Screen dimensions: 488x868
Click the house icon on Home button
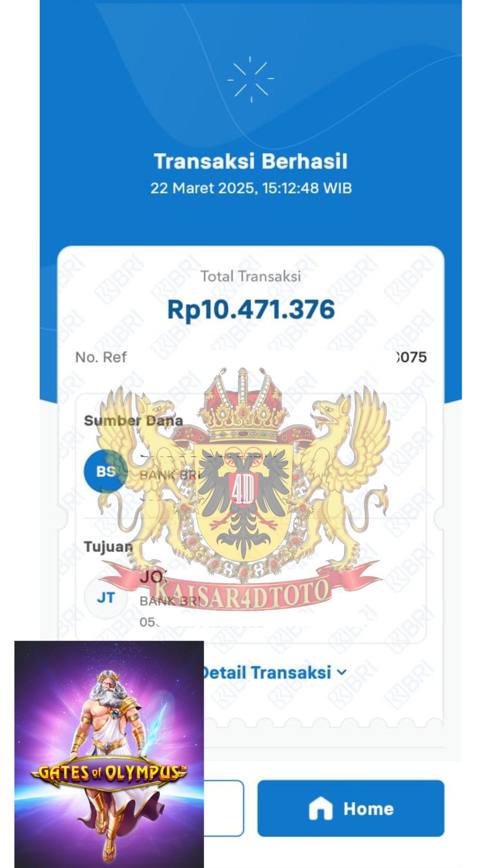(321, 808)
